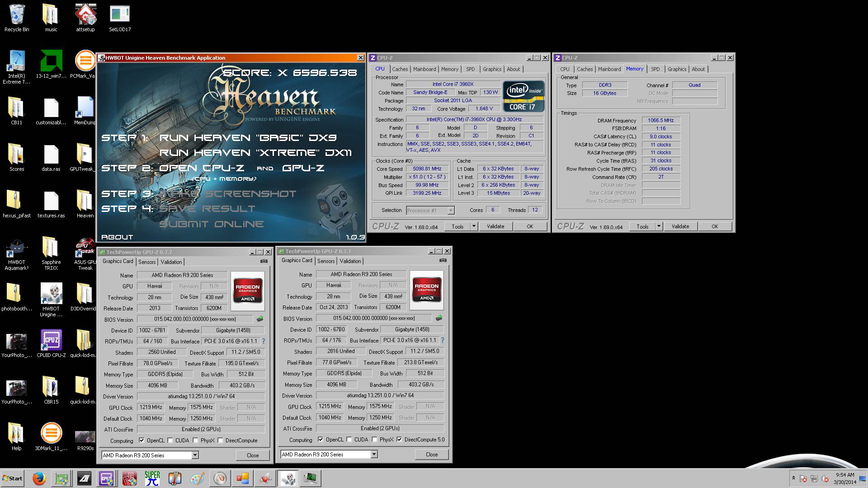
Task: Click Windows Start button
Action: coord(13,479)
